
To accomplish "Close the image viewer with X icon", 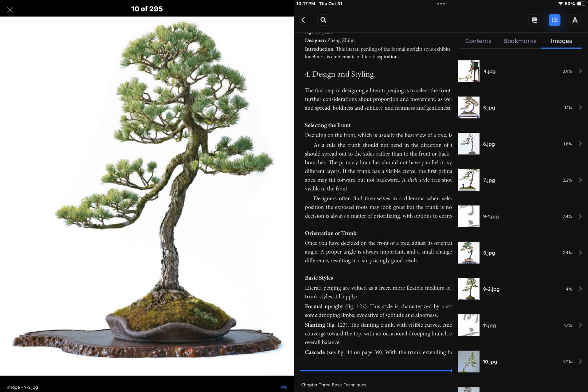I will (10, 10).
